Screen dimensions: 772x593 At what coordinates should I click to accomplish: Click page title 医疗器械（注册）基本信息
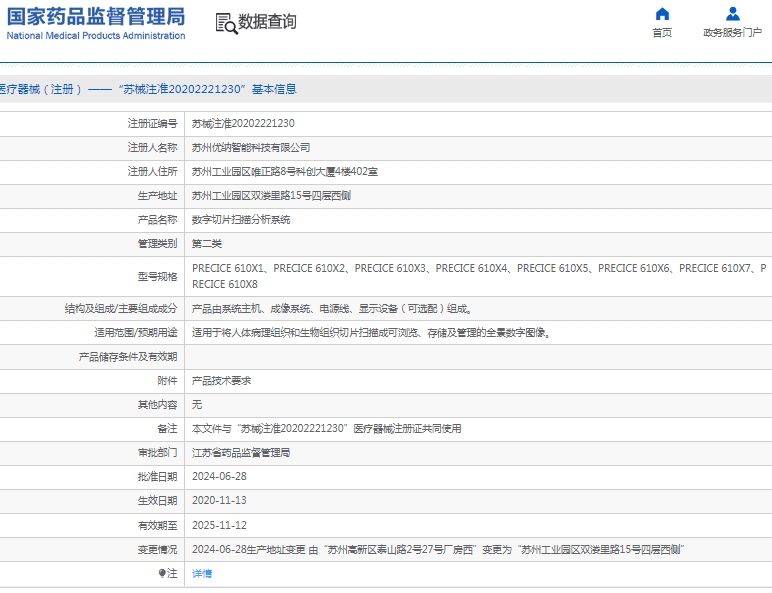pos(148,89)
